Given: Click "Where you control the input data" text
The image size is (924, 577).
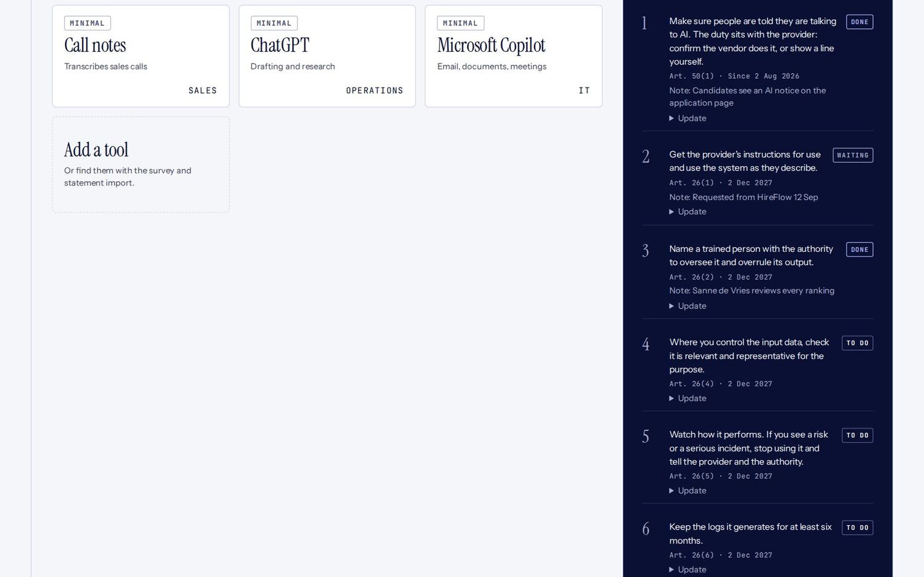Looking at the screenshot, I should [749, 356].
